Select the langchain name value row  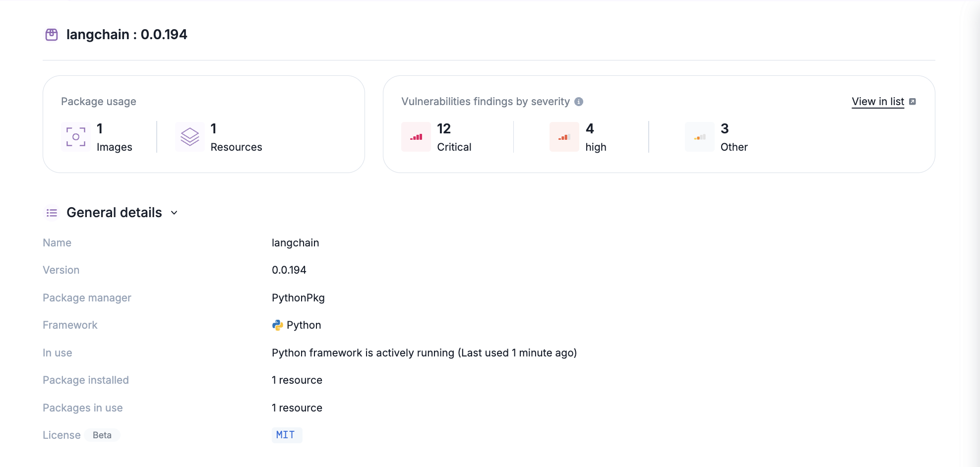click(296, 242)
